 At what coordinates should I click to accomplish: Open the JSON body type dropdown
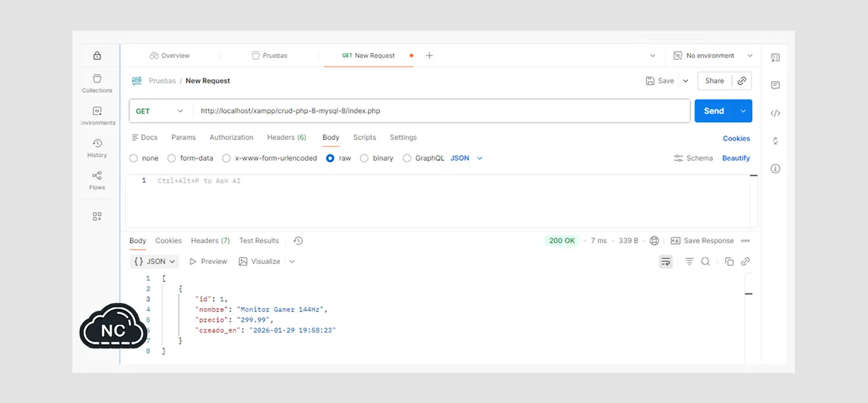click(x=466, y=158)
